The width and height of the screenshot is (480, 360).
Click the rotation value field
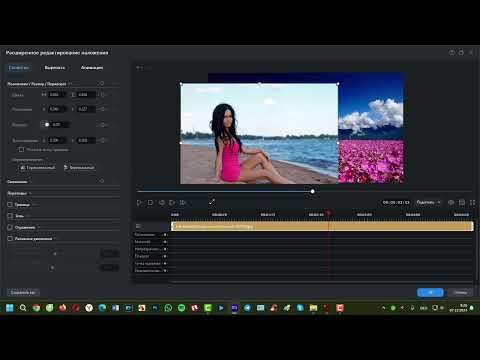click(x=60, y=125)
